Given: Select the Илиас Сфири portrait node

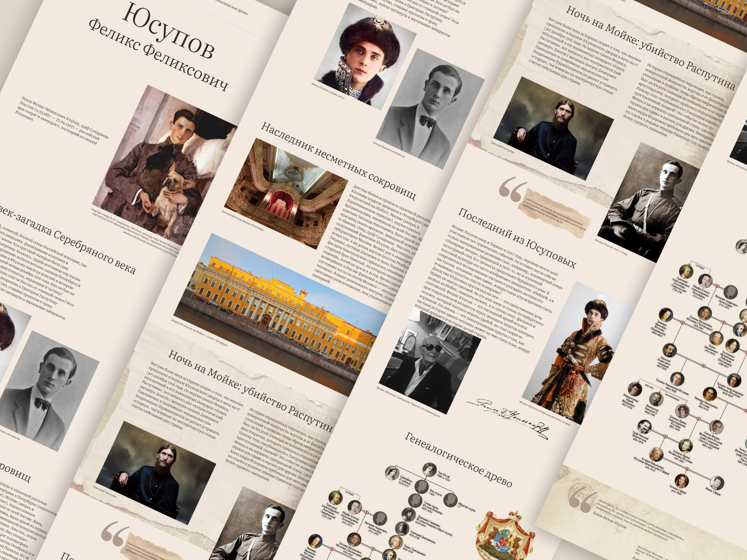Looking at the screenshot, I should click(x=717, y=483).
